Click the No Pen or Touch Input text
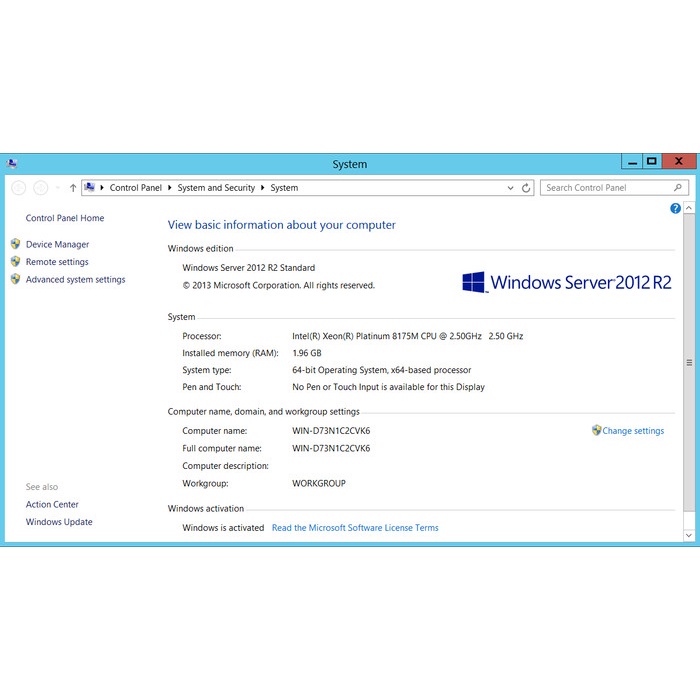This screenshot has width=700, height=700. (x=388, y=387)
